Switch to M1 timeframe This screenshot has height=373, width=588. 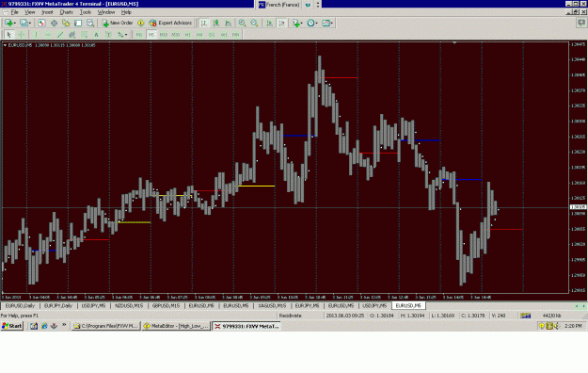[139, 35]
